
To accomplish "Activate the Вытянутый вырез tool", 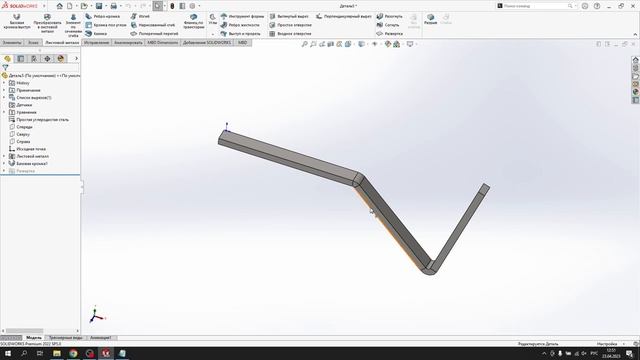I will 289,16.
